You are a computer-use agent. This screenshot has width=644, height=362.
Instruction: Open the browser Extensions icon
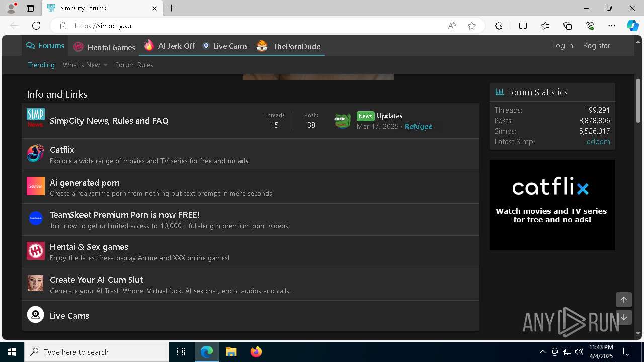tap(499, 26)
